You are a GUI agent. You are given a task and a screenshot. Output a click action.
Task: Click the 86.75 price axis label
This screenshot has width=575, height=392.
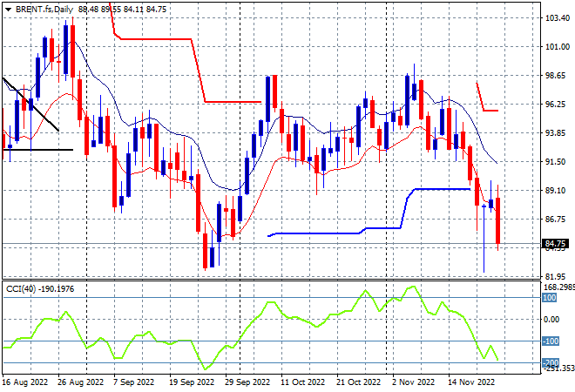tap(556, 219)
